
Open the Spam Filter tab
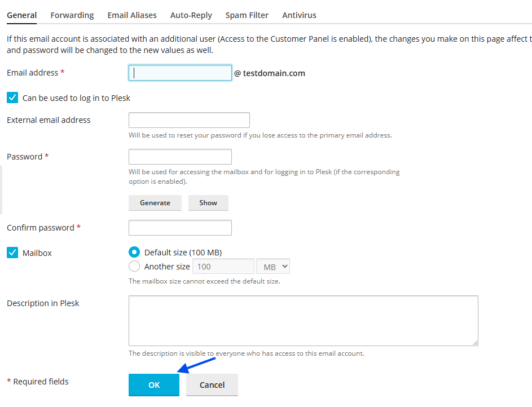tap(247, 15)
